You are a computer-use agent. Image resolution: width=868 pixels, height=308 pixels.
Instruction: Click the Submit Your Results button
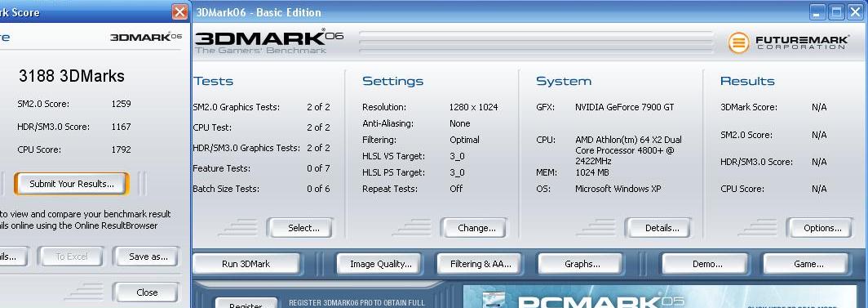72,184
